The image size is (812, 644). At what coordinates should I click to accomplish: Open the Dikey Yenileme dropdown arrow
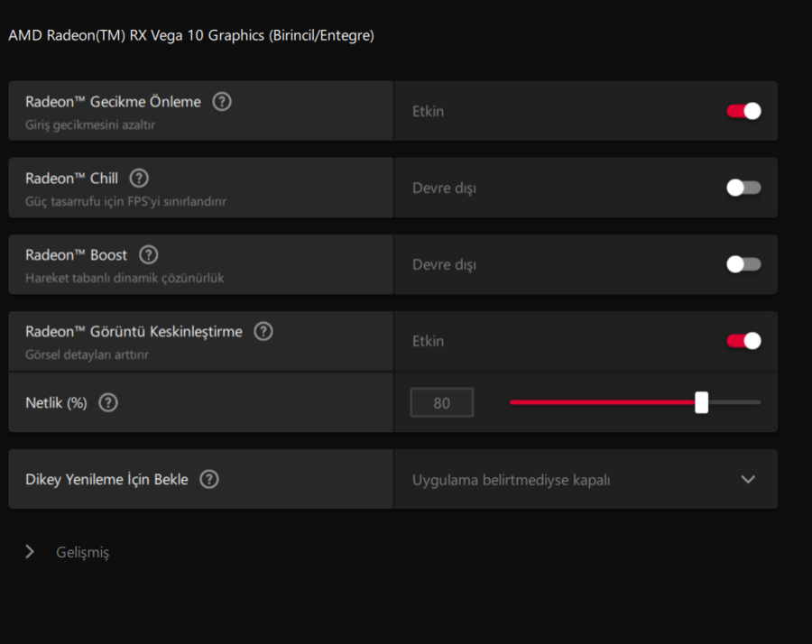tap(748, 479)
